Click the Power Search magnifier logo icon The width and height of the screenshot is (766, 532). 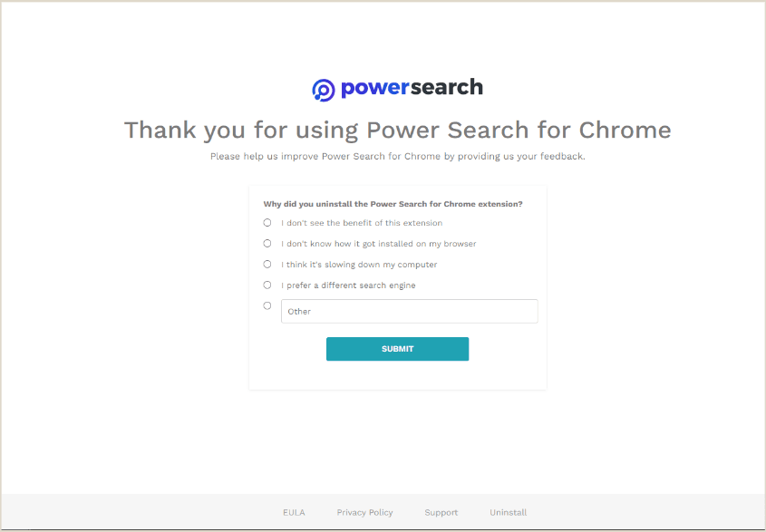[323, 89]
